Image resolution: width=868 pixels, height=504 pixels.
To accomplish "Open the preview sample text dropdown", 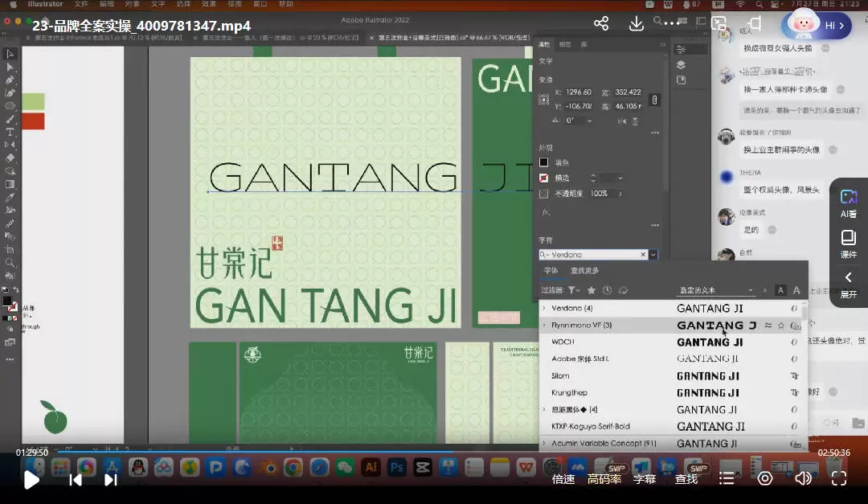I will [751, 290].
